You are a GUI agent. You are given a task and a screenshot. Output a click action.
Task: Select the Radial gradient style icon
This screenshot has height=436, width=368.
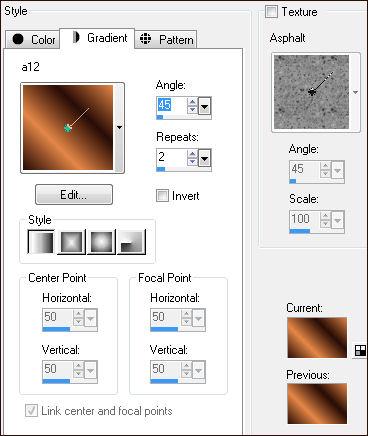(x=131, y=242)
